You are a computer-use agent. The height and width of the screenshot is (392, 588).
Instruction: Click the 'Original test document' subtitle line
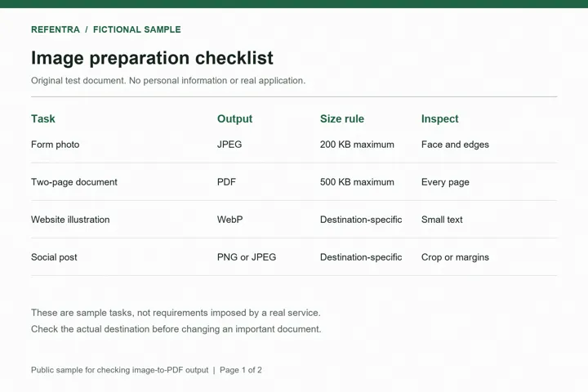[168, 81]
